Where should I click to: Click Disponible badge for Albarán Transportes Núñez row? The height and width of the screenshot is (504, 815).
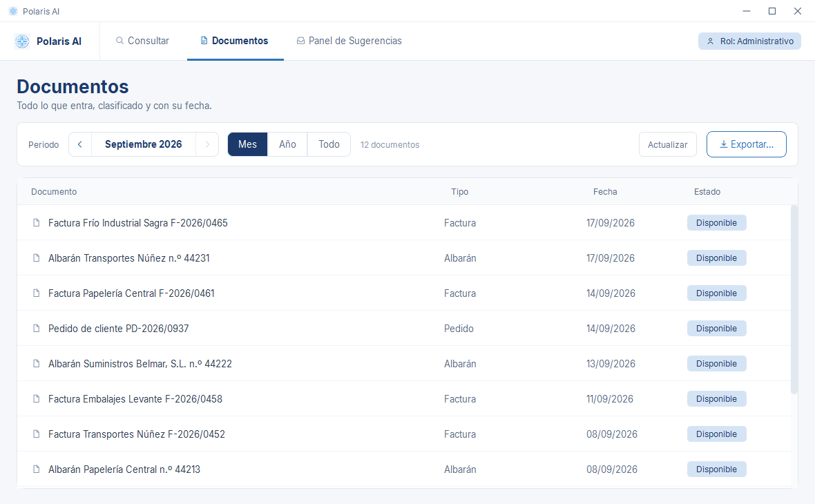[x=716, y=258]
